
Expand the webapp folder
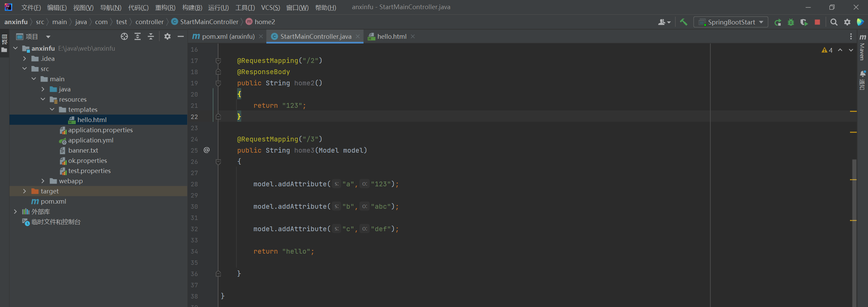click(43, 181)
